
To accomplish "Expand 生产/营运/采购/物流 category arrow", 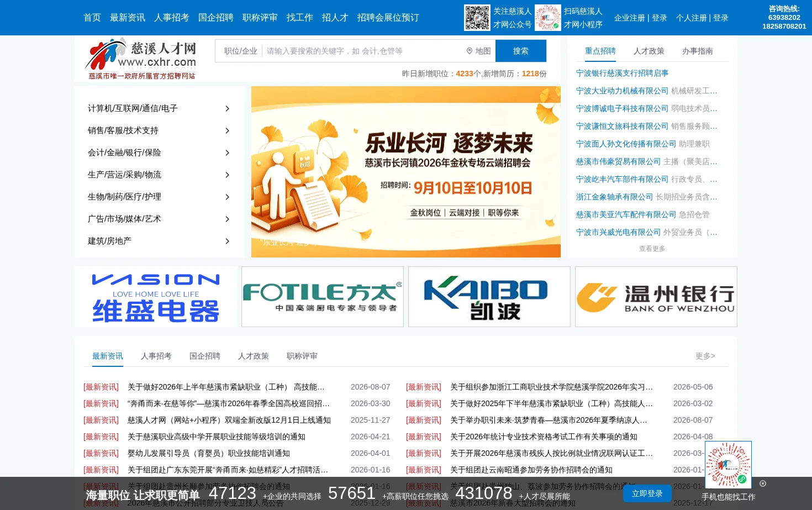I will (x=227, y=175).
